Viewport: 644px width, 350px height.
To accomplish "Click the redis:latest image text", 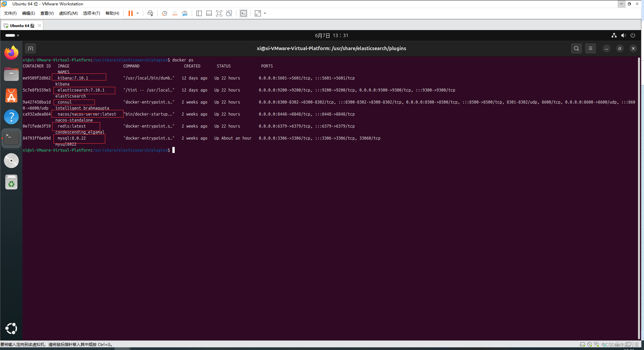I will (72, 126).
